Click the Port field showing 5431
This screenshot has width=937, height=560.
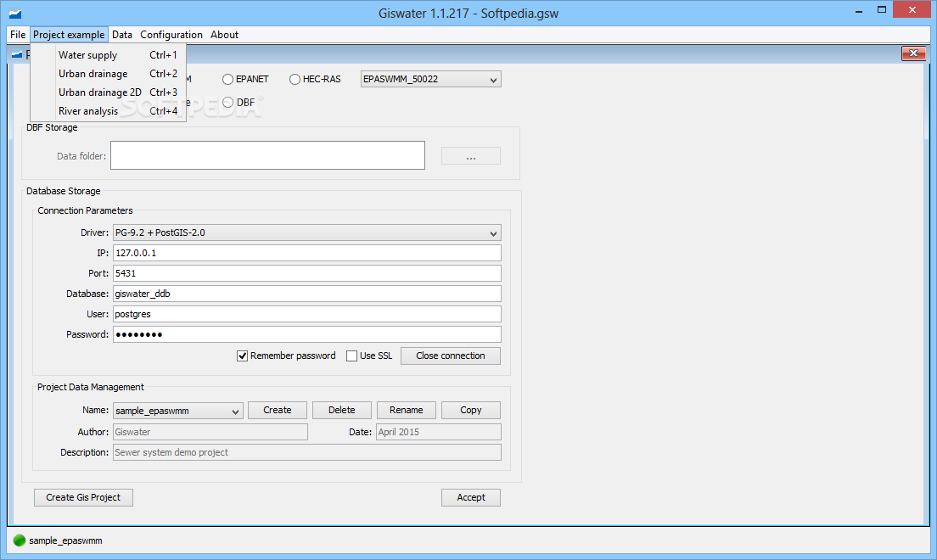[307, 273]
